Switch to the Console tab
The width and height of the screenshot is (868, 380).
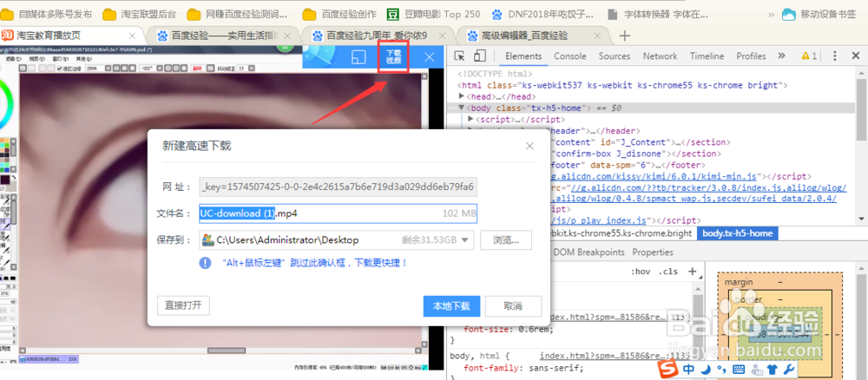click(570, 56)
